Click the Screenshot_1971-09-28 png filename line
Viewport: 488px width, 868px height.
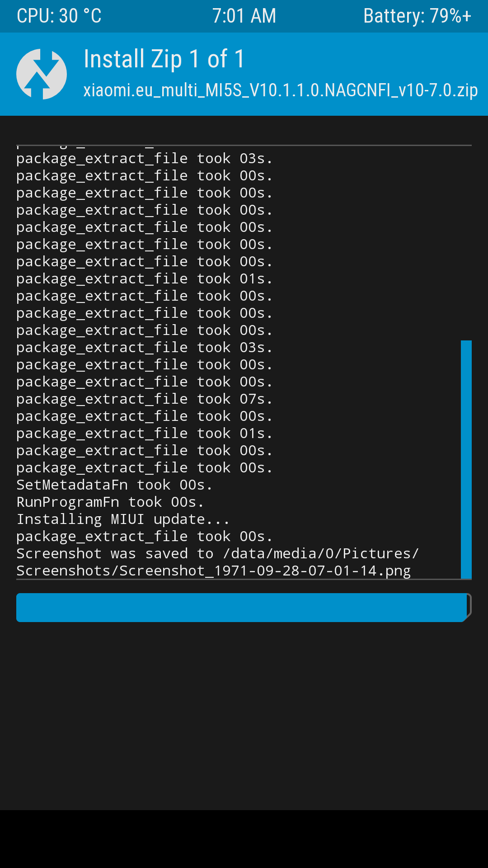214,571
